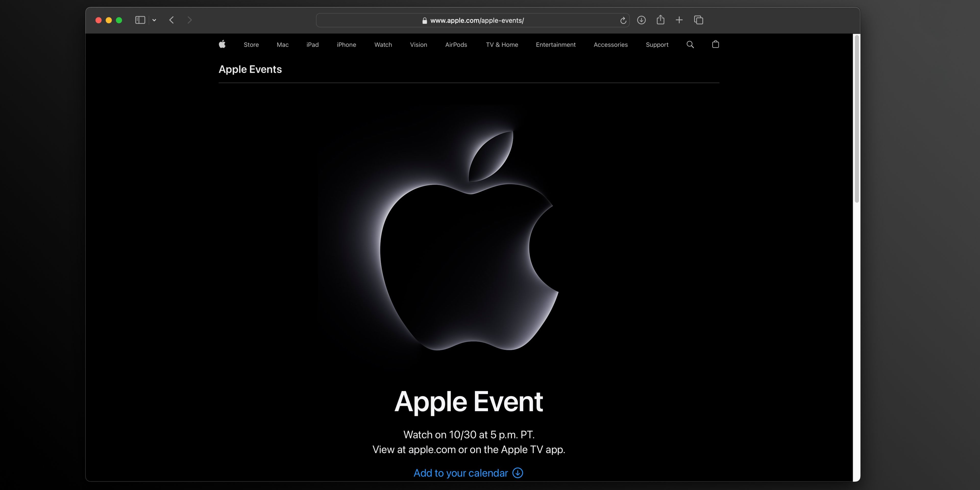Image resolution: width=980 pixels, height=490 pixels.
Task: Click the sidebar panel toggle icon
Action: [x=140, y=19]
